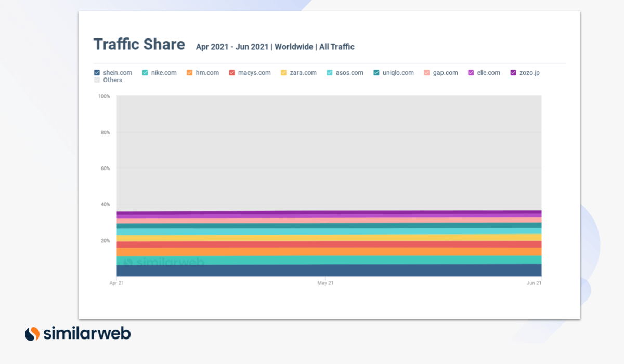The image size is (624, 364).
Task: Click the similarweb brand name text
Action: point(87,333)
